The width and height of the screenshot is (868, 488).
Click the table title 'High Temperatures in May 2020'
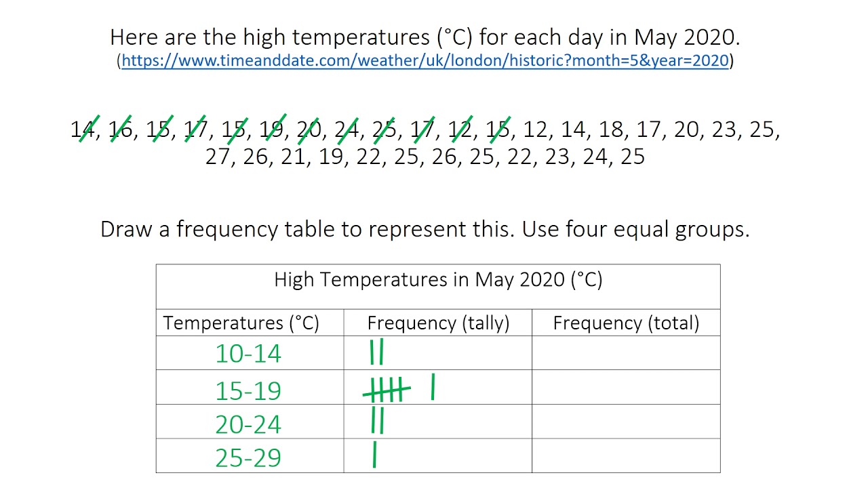(438, 279)
